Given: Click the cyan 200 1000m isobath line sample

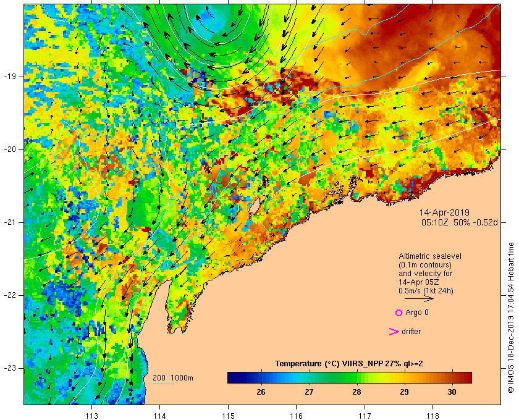Looking at the screenshot, I should [163, 384].
